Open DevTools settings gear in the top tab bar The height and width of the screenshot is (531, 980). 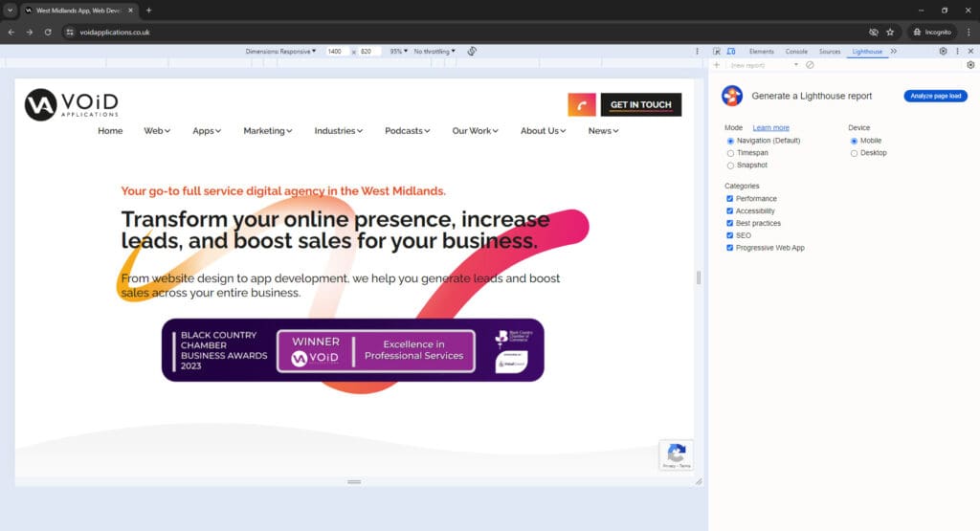(944, 51)
